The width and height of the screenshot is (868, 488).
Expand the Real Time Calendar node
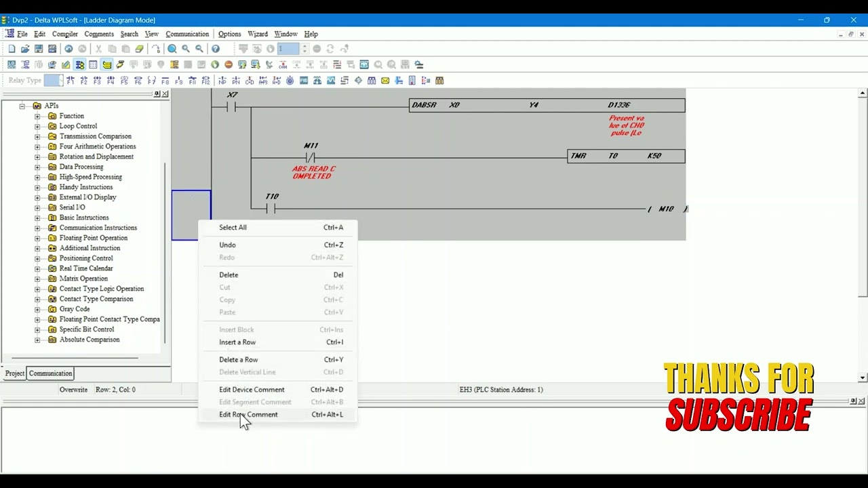[37, 268]
